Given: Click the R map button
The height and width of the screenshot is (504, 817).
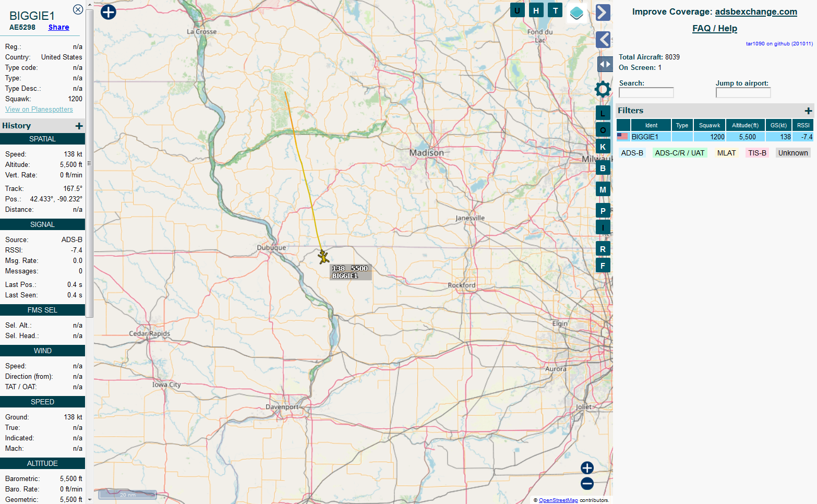Looking at the screenshot, I should pos(603,249).
